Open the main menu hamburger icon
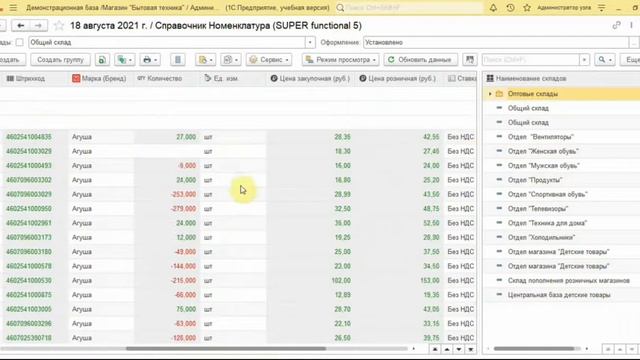The width and height of the screenshot is (640, 360). click(13, 8)
